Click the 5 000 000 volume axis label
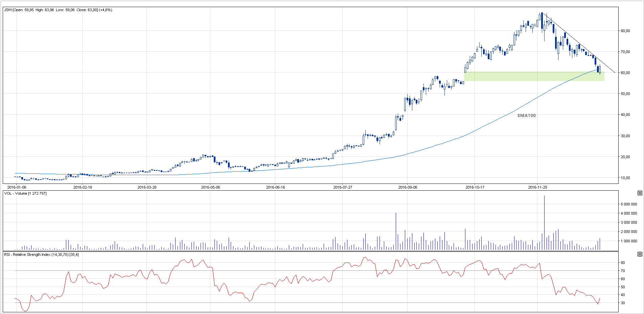Viewport: 644px width, 314px height. 628,204
